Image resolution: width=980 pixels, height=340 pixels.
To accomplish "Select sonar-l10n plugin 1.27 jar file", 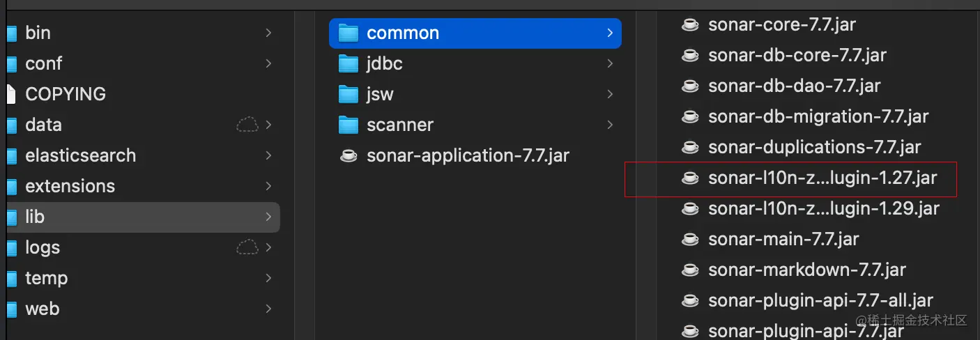I will (x=822, y=178).
